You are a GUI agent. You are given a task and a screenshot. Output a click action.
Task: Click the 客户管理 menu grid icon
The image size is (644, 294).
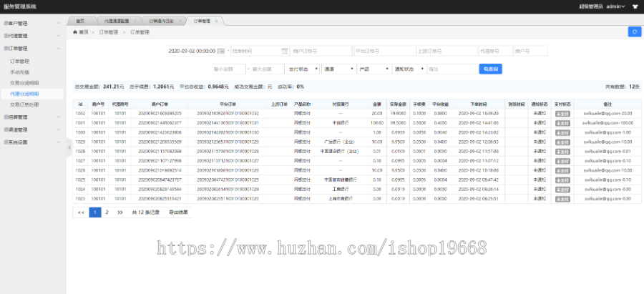click(6, 24)
